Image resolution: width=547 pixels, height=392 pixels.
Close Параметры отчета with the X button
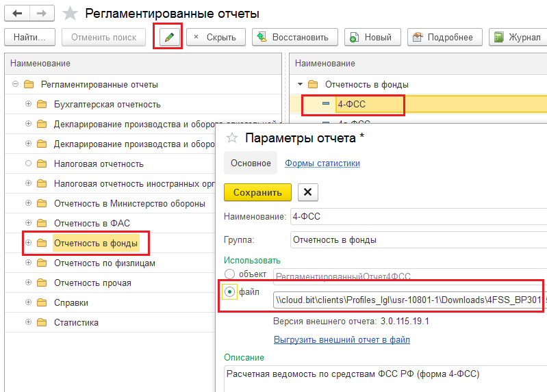tap(307, 192)
